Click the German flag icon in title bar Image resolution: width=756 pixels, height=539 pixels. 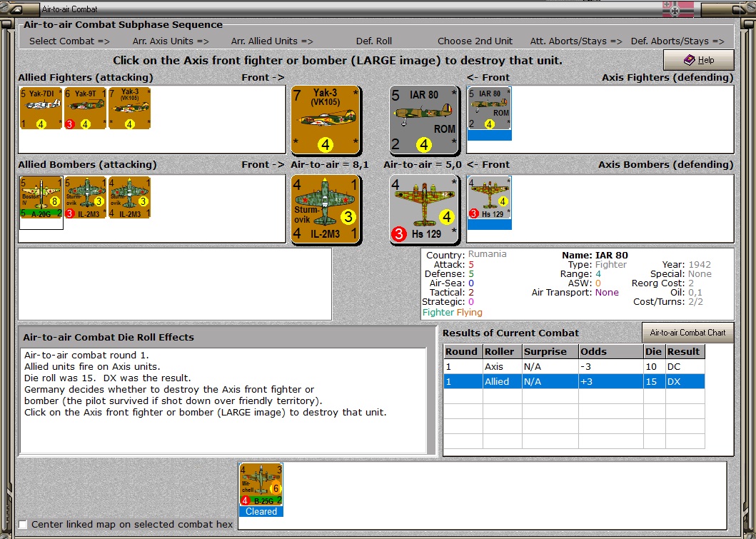(678, 9)
